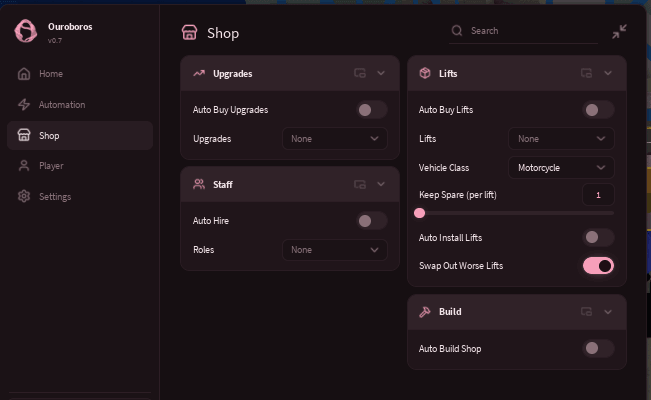Toggle Auto Hire on
Viewport: 651px width, 400px height.
pos(372,221)
